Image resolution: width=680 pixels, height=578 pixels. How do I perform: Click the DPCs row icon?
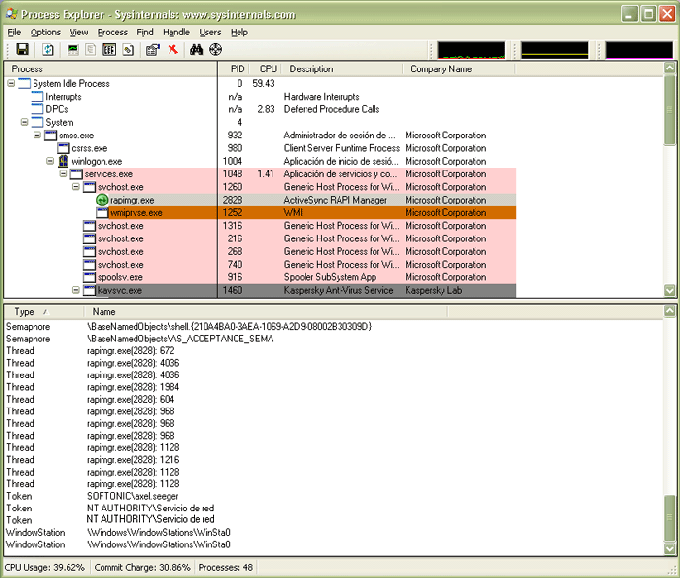pos(37,109)
